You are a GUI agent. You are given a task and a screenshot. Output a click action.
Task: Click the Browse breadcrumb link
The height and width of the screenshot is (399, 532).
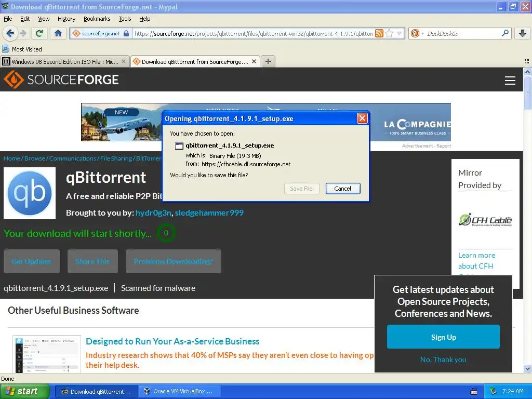[x=35, y=158]
